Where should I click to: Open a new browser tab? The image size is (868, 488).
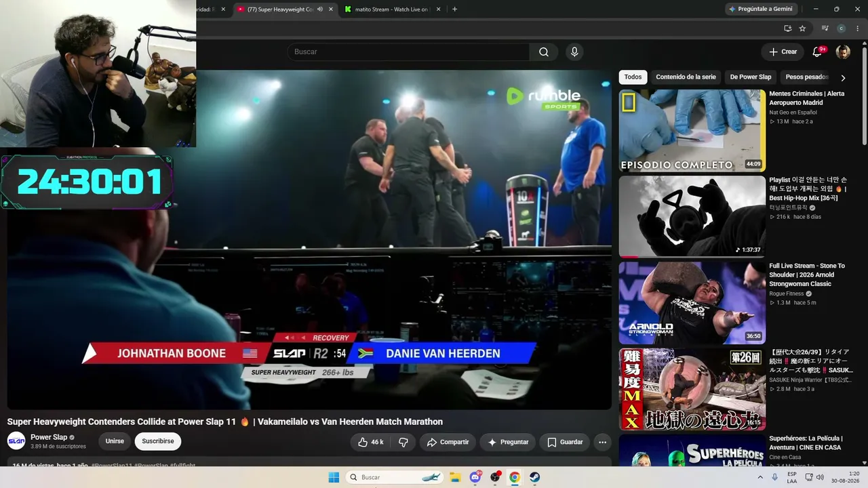454,9
